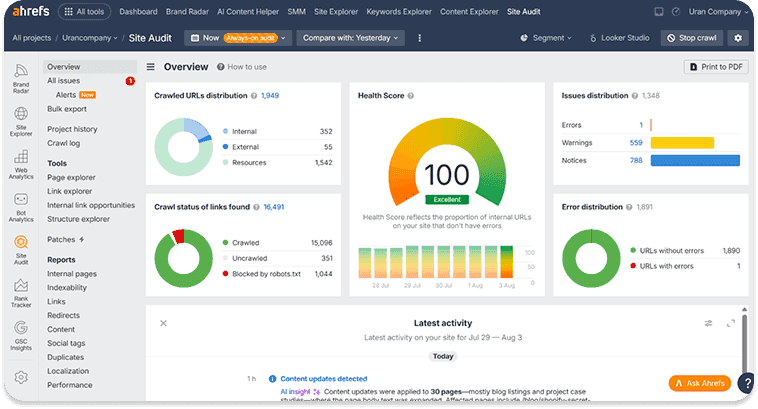Click the 1,949 crawled URLs count link
The width and height of the screenshot is (758, 409).
[270, 96]
